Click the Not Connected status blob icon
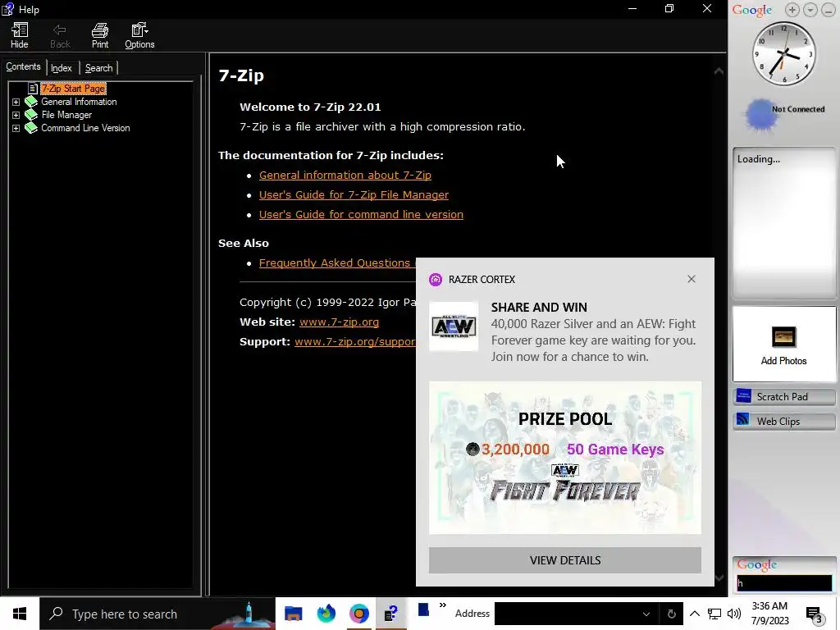The height and width of the screenshot is (630, 840). 760,115
